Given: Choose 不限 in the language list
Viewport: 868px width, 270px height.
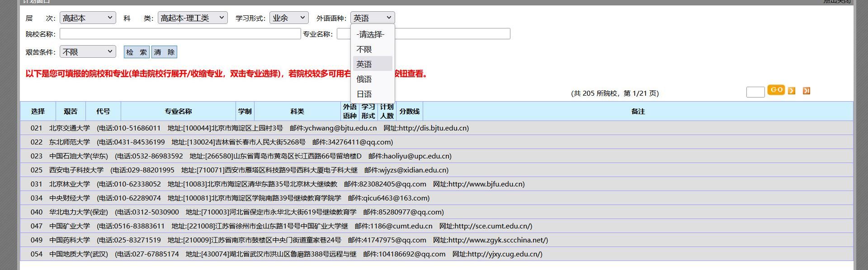Looking at the screenshot, I should click(373, 49).
